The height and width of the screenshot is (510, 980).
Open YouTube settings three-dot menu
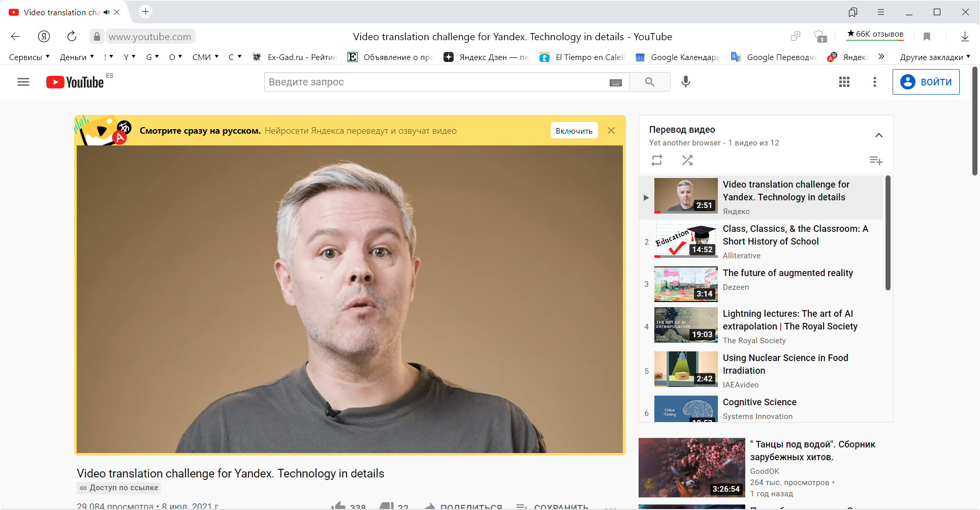tap(874, 82)
